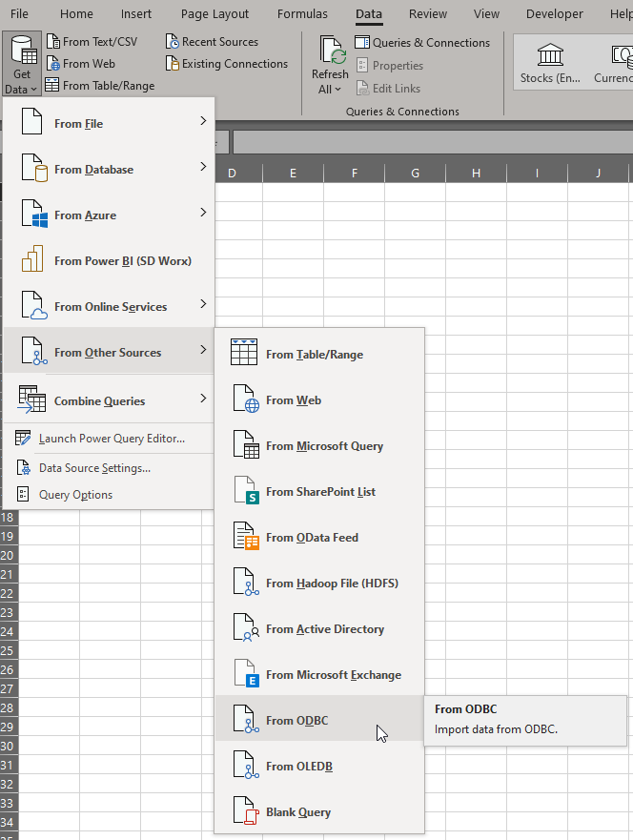The image size is (633, 840).
Task: Select column E header
Action: click(x=293, y=173)
